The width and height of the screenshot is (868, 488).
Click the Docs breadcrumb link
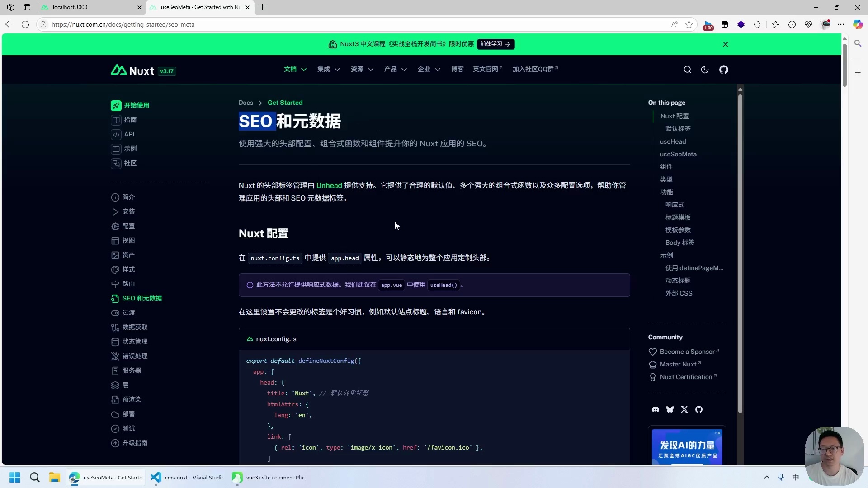click(x=246, y=103)
